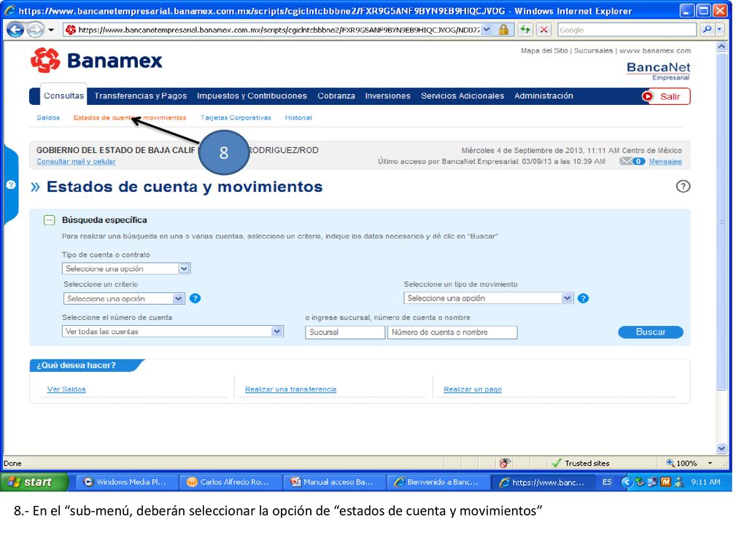This screenshot has height=560, width=747.
Task: Click the Banamex favicon in address bar
Action: click(x=71, y=29)
